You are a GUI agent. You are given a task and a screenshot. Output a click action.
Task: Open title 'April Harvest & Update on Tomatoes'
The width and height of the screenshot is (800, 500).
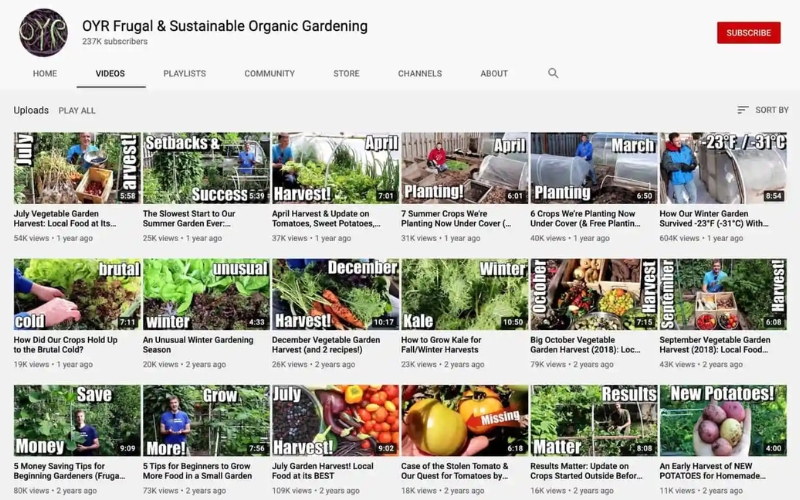point(326,218)
